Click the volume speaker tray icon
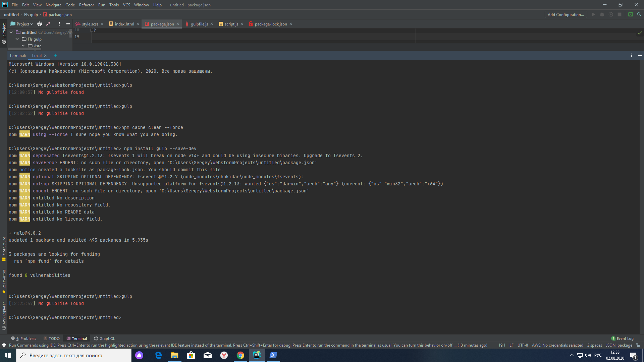The image size is (644, 362). (x=588, y=355)
